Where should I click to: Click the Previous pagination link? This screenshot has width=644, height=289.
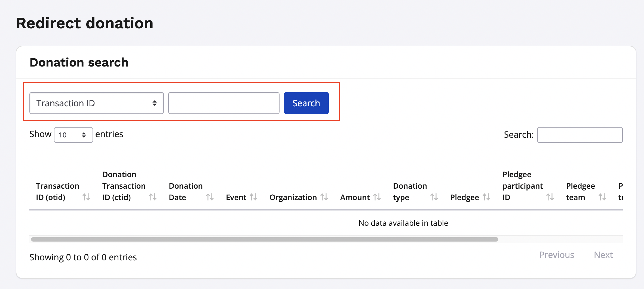point(556,255)
